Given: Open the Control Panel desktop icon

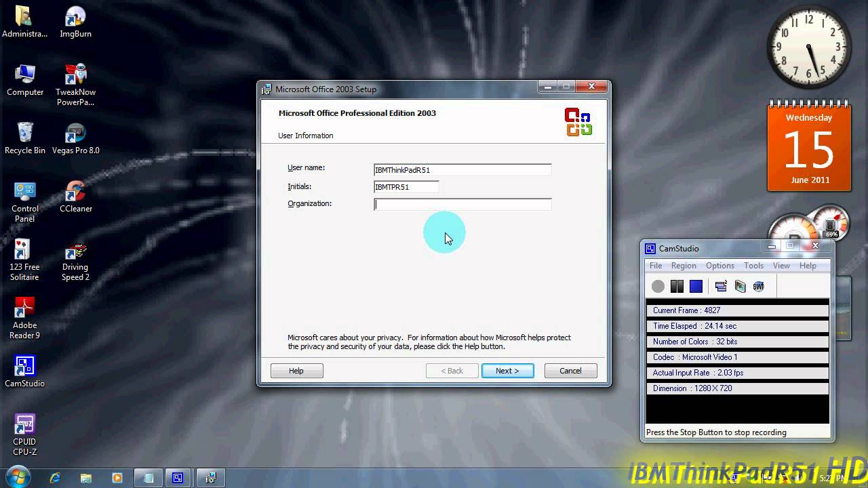Looking at the screenshot, I should (25, 201).
